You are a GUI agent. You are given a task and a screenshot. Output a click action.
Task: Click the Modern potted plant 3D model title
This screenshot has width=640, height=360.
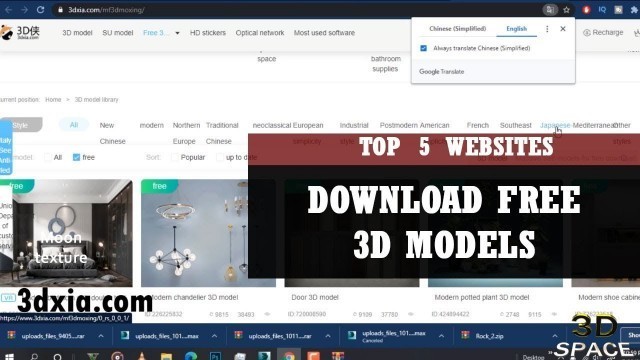[482, 297]
